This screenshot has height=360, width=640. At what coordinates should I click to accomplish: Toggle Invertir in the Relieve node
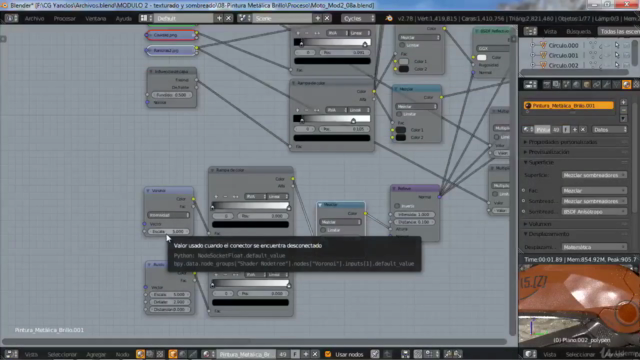click(x=397, y=206)
